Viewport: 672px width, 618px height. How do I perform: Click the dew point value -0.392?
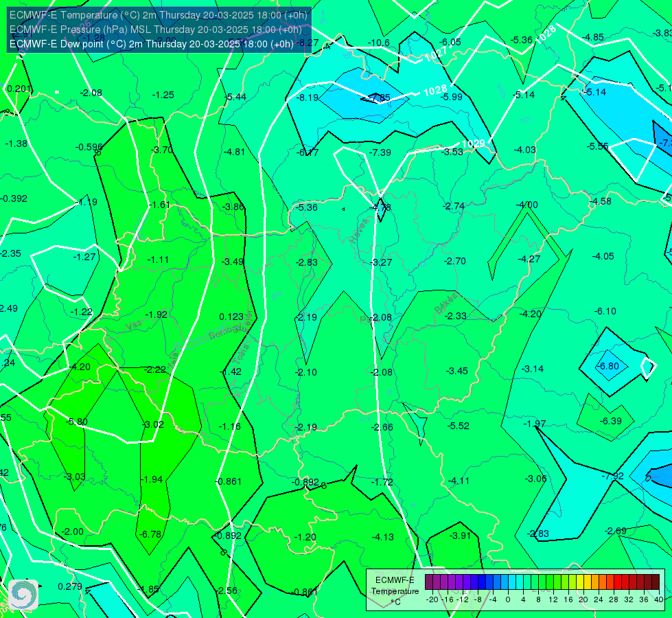coord(13,198)
